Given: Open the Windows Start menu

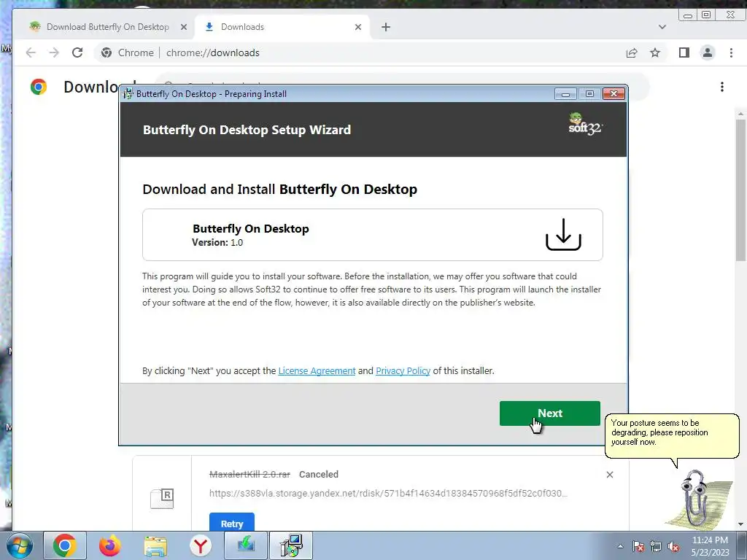Looking at the screenshot, I should coord(20,545).
